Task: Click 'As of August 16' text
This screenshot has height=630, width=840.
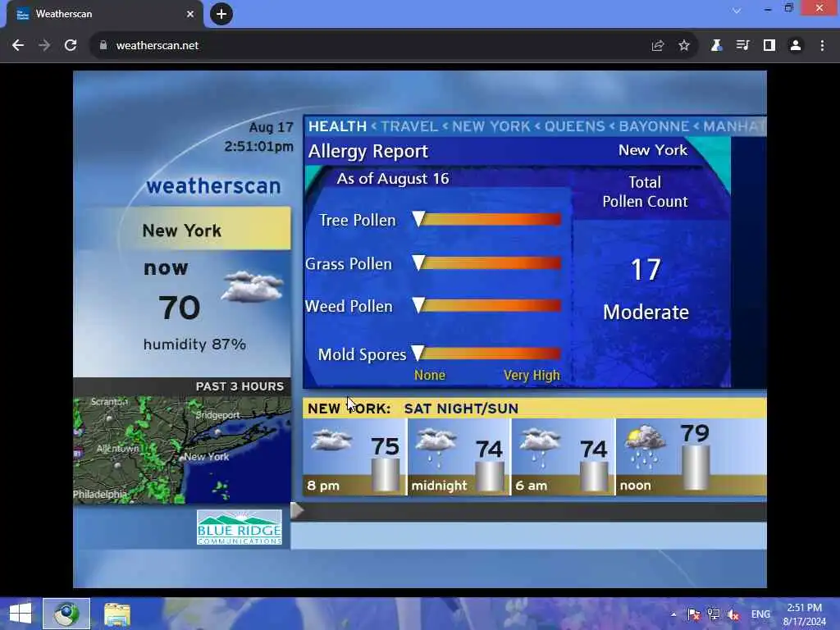Action: click(x=393, y=178)
